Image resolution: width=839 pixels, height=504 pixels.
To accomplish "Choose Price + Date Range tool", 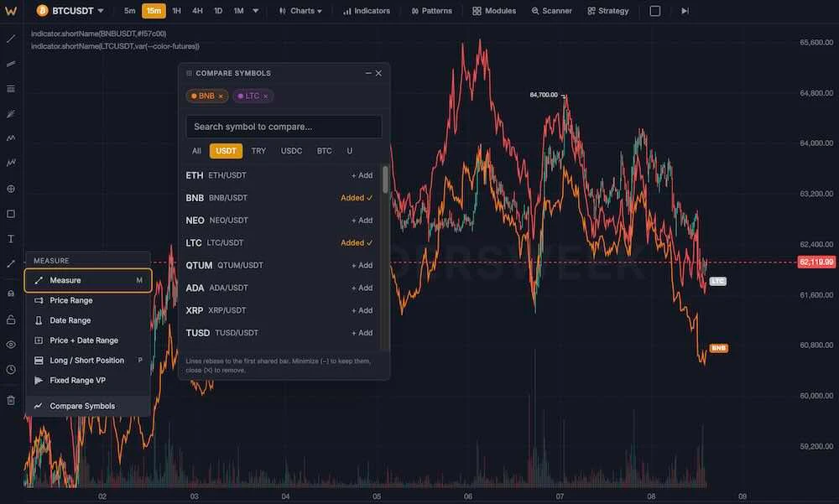I will (x=88, y=340).
